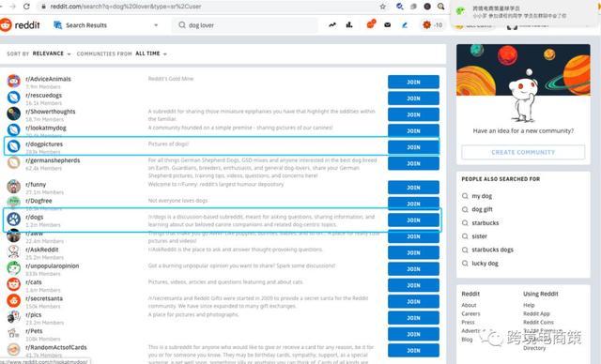Click the 'dog lover' search field
Screen dimensions: 601x364
pos(244,25)
